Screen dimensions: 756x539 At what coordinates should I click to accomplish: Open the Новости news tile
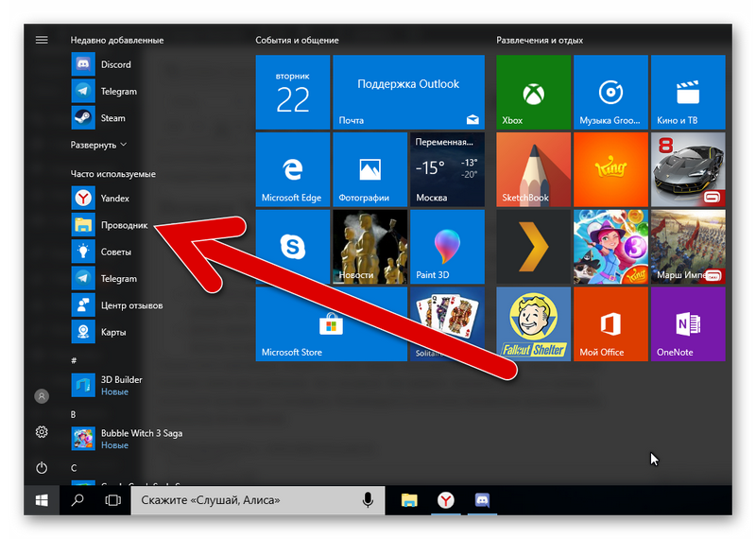point(369,247)
